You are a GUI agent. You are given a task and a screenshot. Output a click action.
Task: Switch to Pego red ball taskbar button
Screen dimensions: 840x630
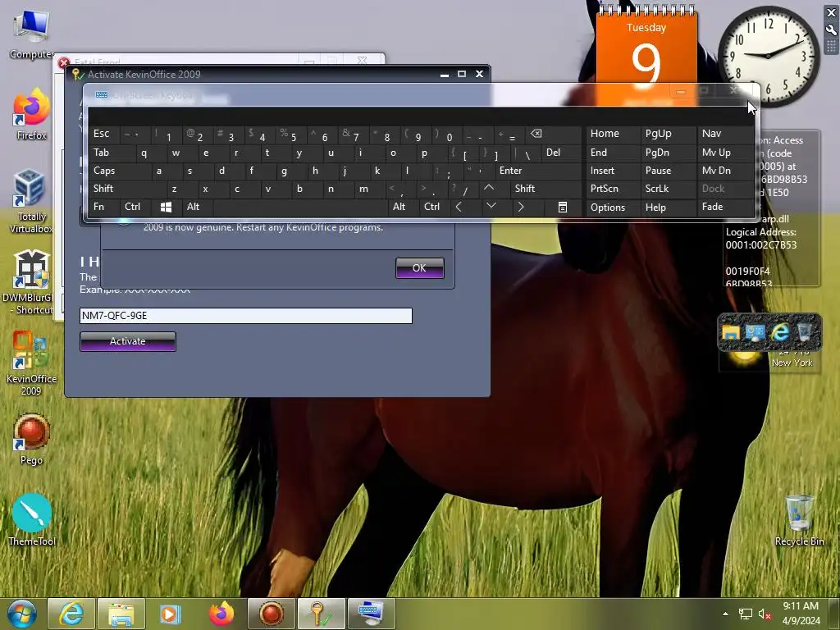point(272,614)
